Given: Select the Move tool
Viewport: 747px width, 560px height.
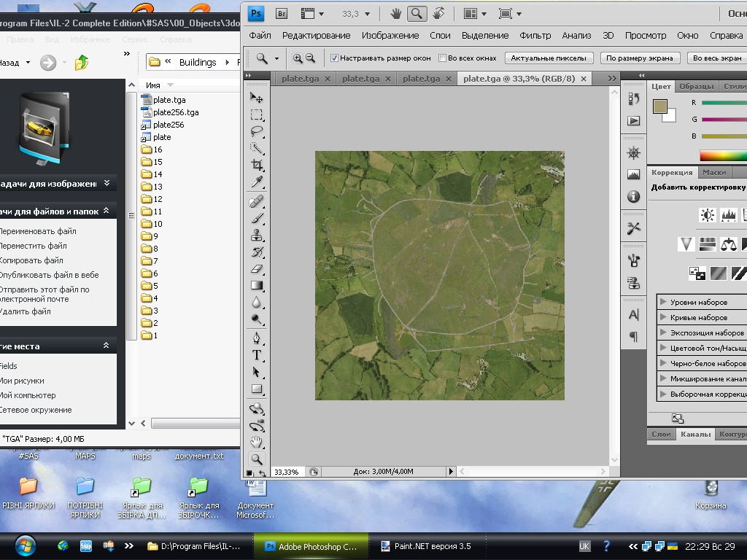Looking at the screenshot, I should pyautogui.click(x=256, y=98).
